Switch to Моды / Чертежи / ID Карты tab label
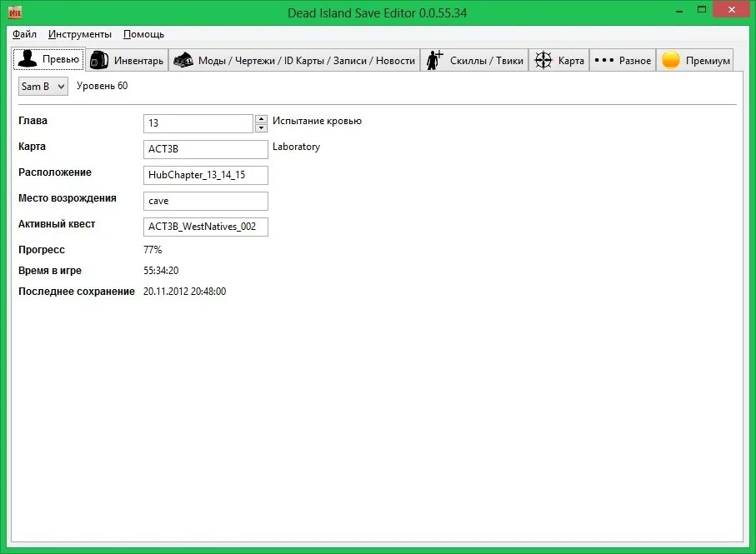 point(307,61)
